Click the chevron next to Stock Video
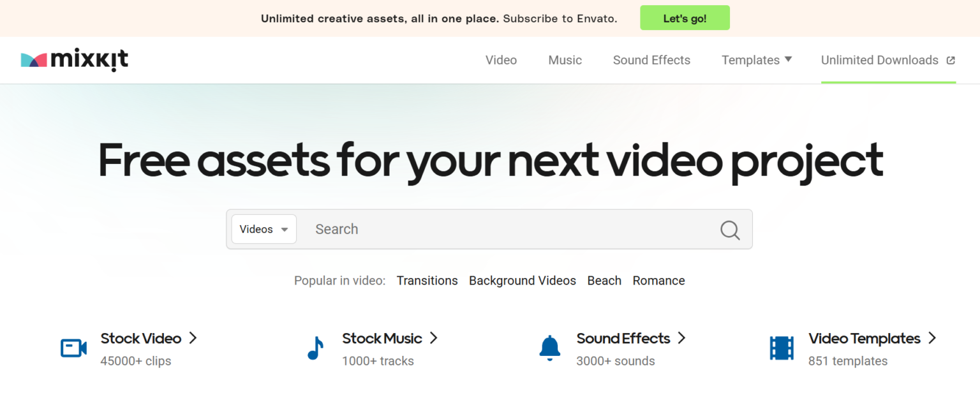The image size is (980, 414). 193,338
